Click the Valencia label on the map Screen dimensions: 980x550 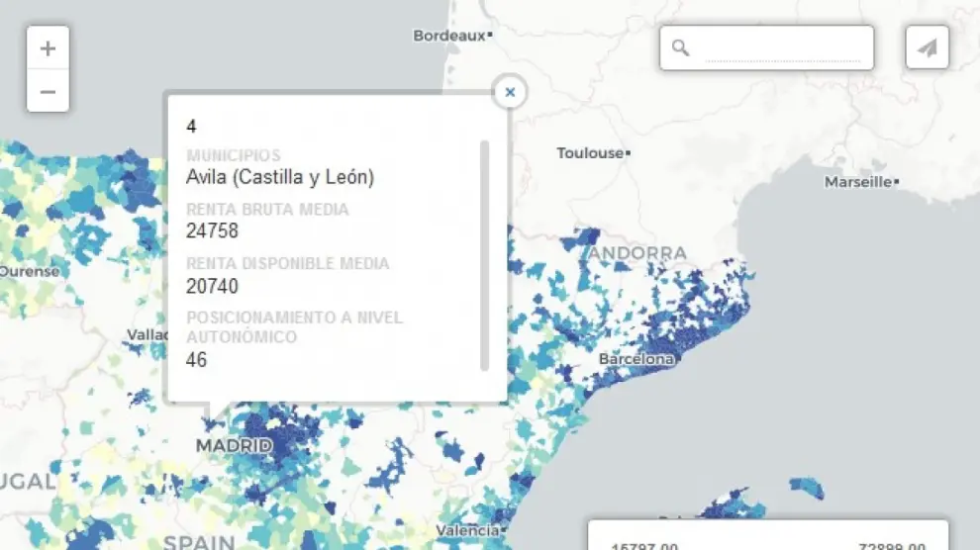tap(465, 530)
